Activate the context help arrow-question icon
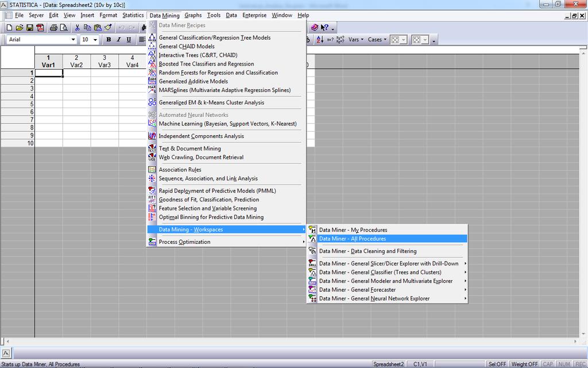The height and width of the screenshot is (368, 588). (325, 28)
